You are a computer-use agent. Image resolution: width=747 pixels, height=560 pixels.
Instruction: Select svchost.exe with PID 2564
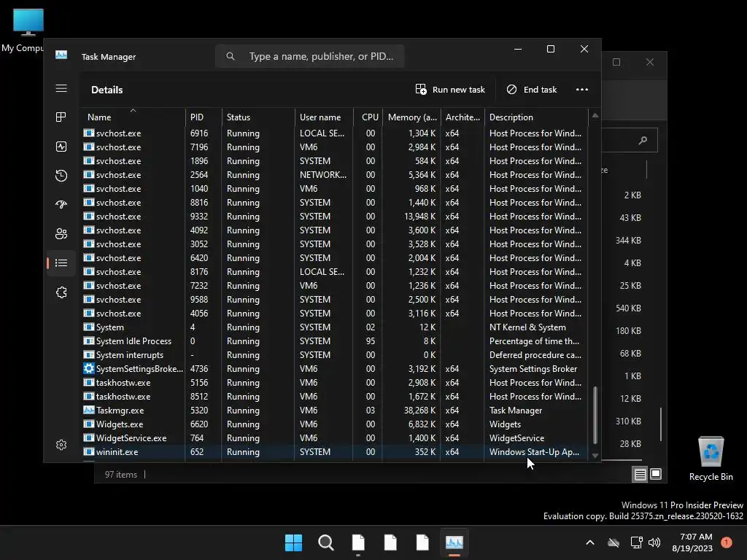coord(336,175)
